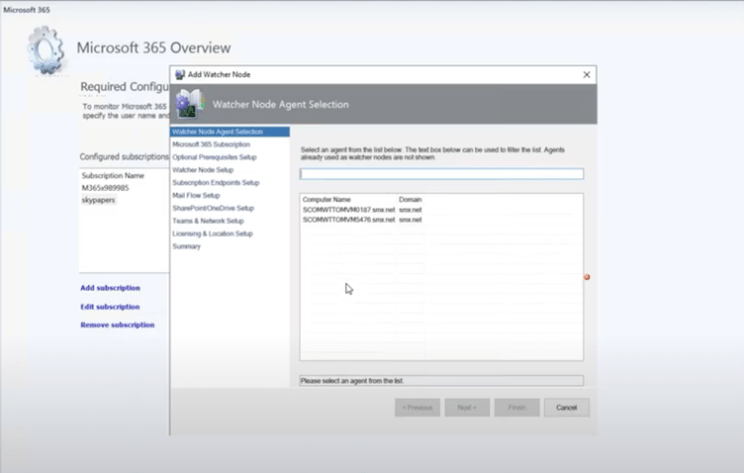The height and width of the screenshot is (473, 744).
Task: Select the Watcher Node Agent Selection step
Action: (230, 131)
